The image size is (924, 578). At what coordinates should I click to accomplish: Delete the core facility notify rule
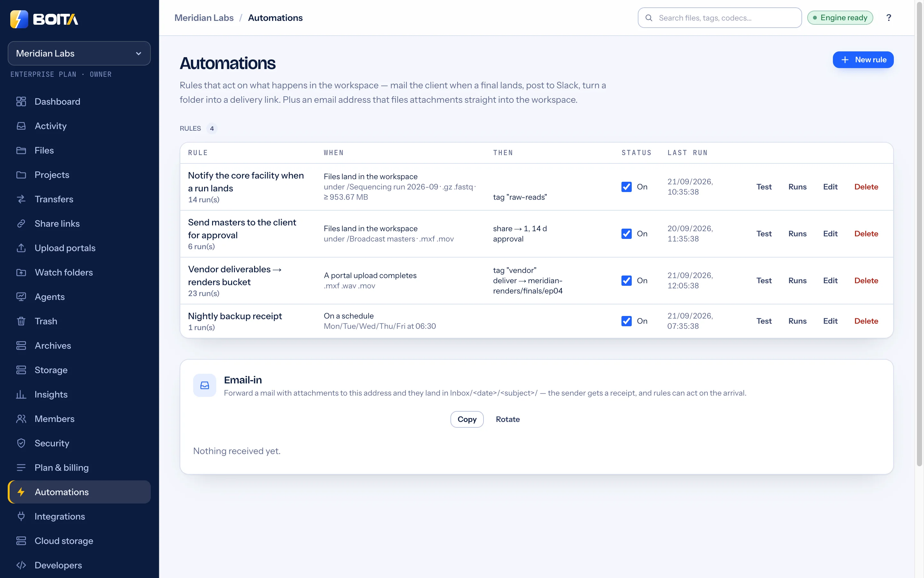[x=866, y=187]
